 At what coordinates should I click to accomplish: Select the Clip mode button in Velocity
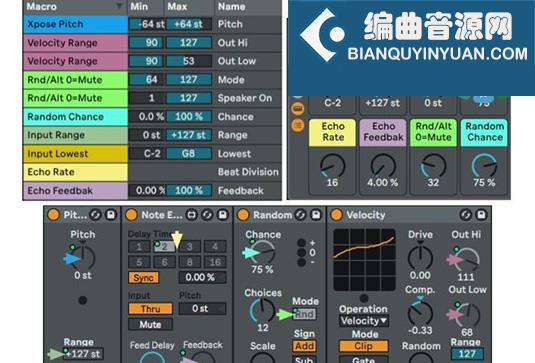(364, 346)
